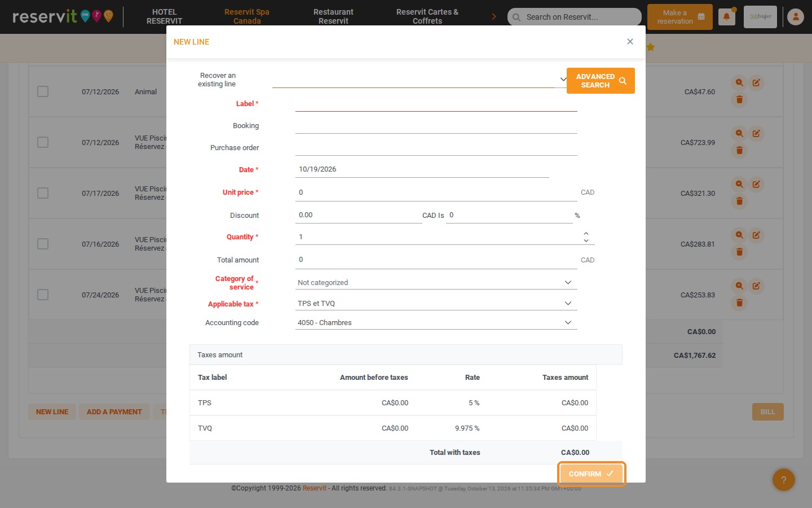Expand the Accounting code dropdown
The width and height of the screenshot is (812, 508).
click(436, 322)
